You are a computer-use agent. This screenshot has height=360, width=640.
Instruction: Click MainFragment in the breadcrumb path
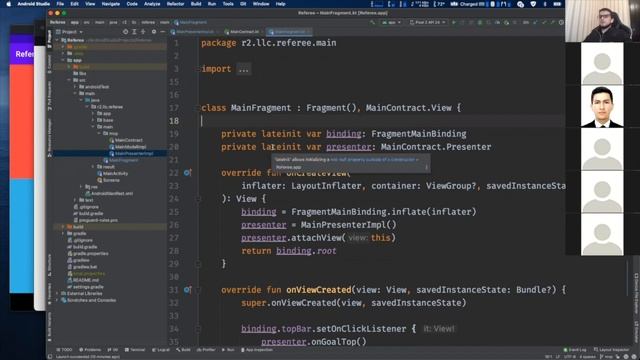190,22
